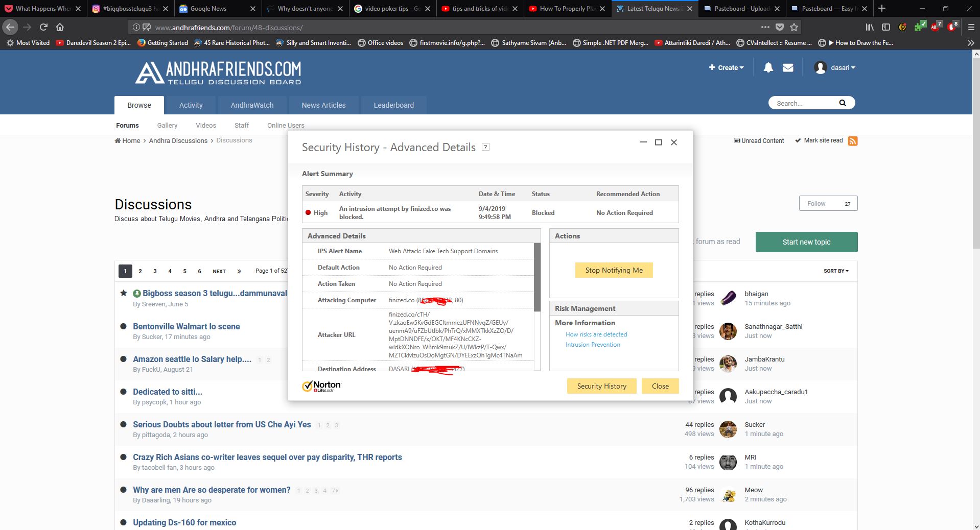Open 'Bentonville Walmart lo scene' topic
Screen dimensions: 980x530
coord(186,326)
